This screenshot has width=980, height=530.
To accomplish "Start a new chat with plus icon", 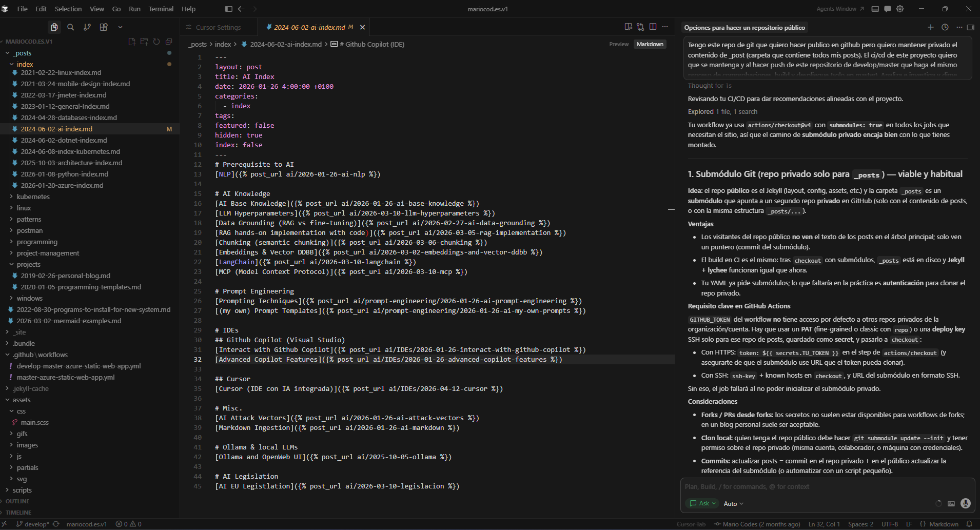I will tap(931, 27).
